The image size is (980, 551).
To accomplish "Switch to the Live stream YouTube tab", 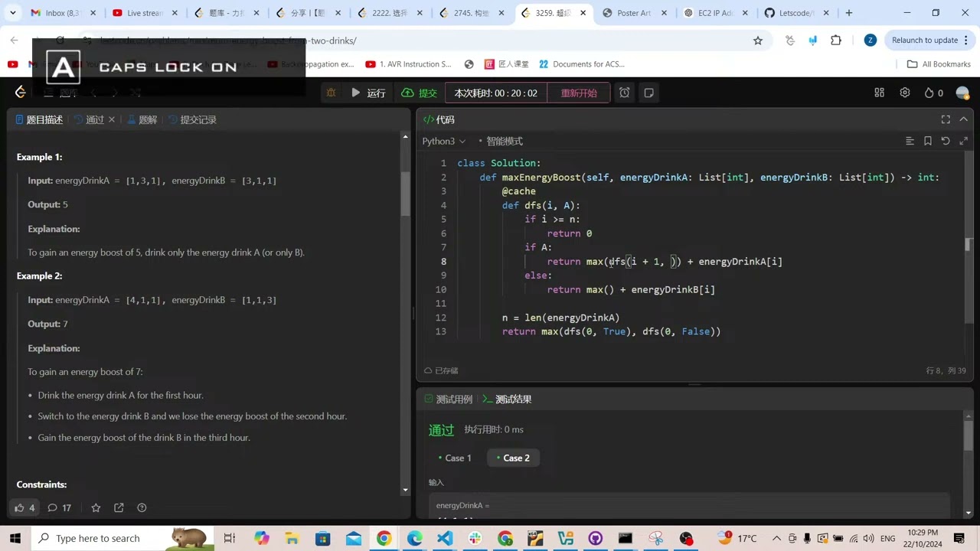I will [x=143, y=13].
